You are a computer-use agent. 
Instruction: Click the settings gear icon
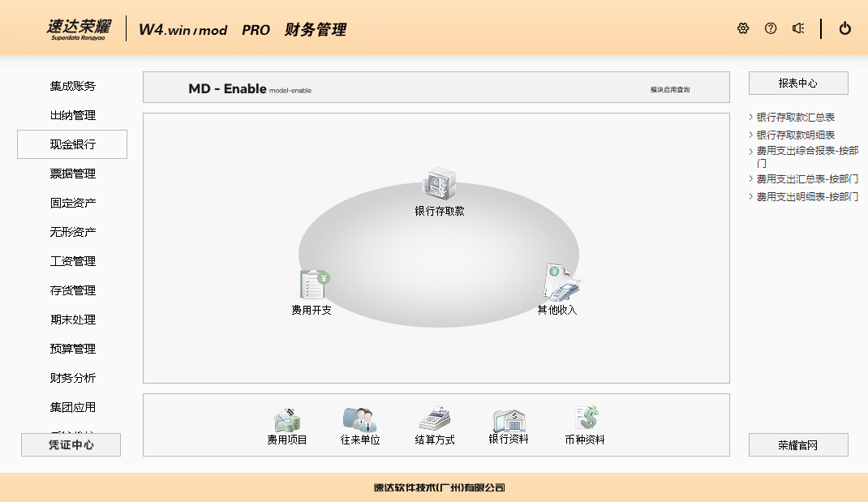click(743, 28)
